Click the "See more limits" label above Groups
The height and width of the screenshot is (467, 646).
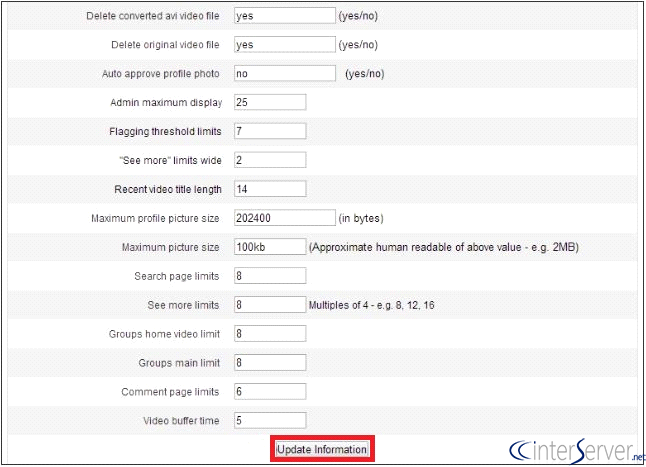pyautogui.click(x=183, y=305)
